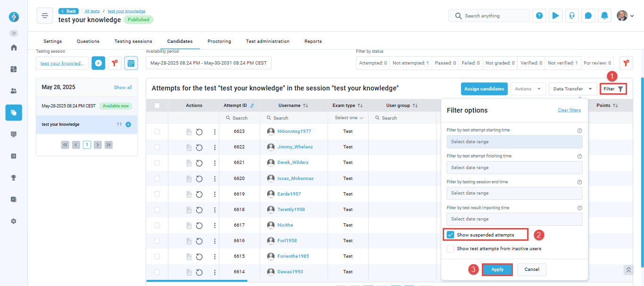Image resolution: width=644 pixels, height=286 pixels.
Task: Click the chat messages icon in header
Action: (588, 16)
